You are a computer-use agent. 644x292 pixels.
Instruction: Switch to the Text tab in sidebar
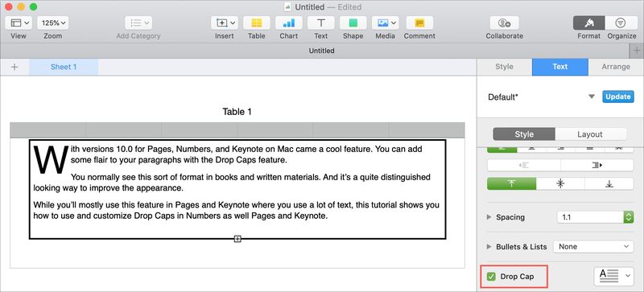(560, 67)
